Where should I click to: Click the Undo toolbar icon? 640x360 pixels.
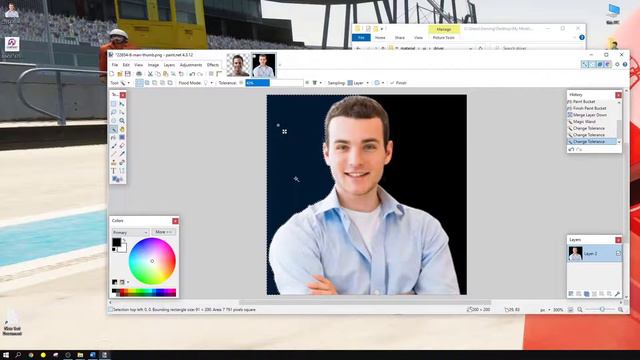pos(192,74)
